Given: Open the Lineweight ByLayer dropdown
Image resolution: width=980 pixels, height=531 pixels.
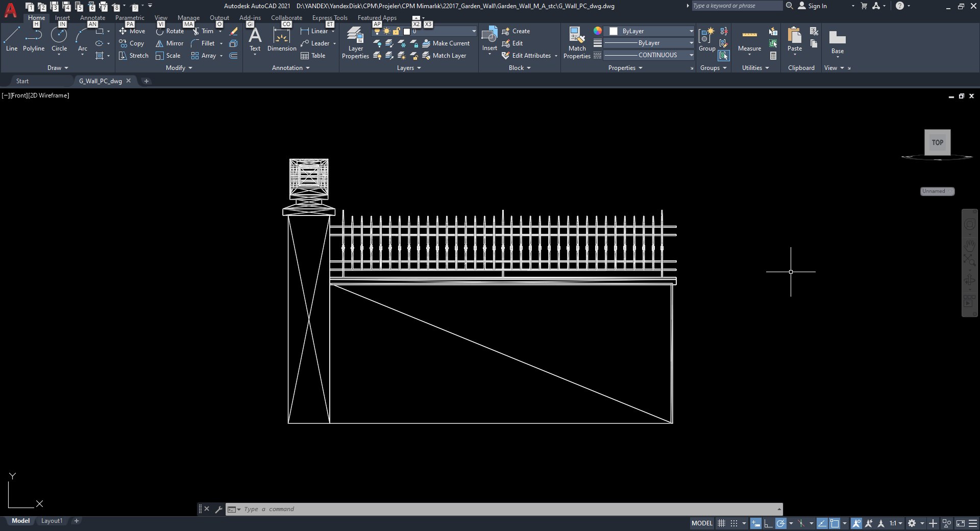Looking at the screenshot, I should (649, 43).
